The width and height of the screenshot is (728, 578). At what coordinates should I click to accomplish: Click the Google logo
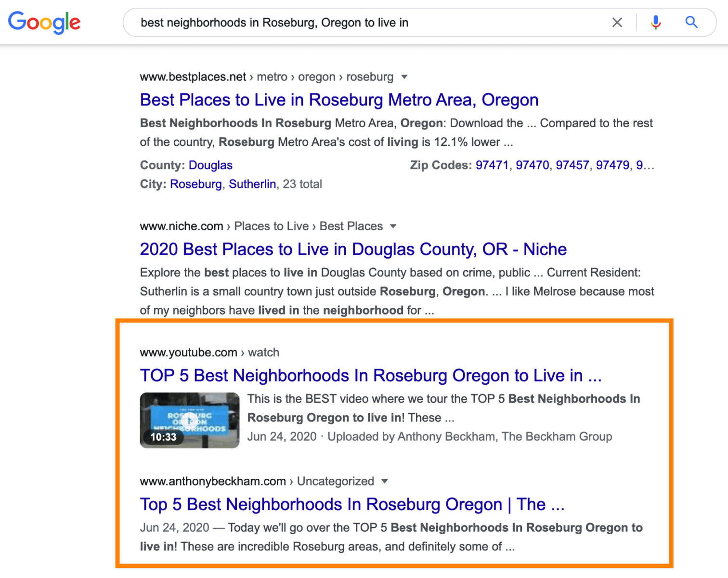click(x=44, y=22)
